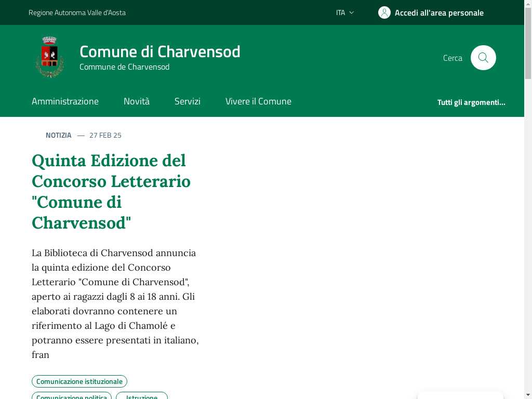The height and width of the screenshot is (399, 532).
Task: Show Tutti gli argomenti
Action: tap(471, 102)
